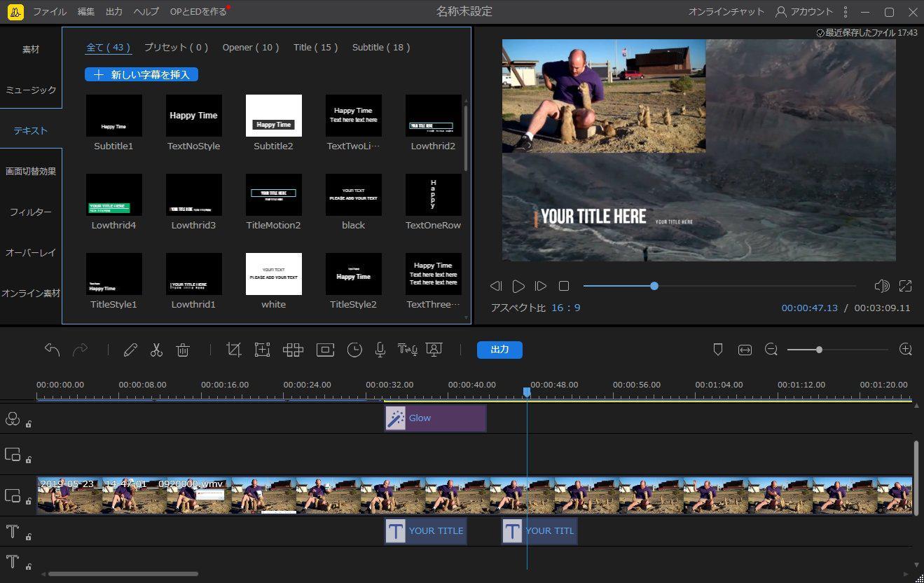This screenshot has width=924, height=583.
Task: Click the blue 出力 export button
Action: point(499,350)
